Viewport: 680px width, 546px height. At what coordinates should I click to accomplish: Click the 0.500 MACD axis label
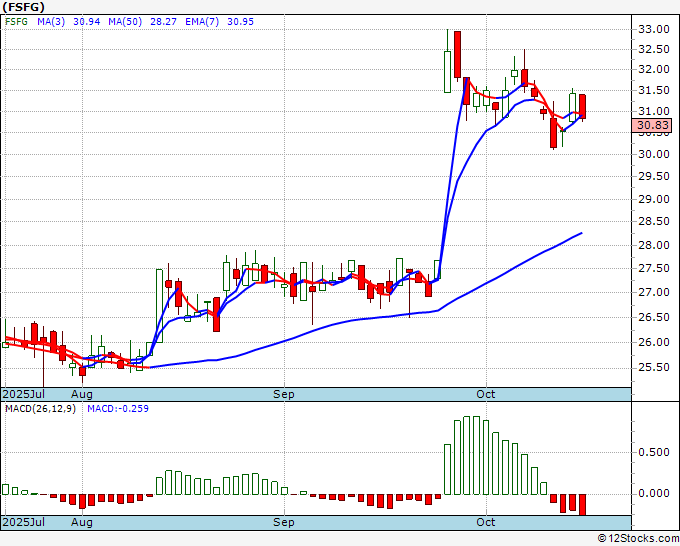655,451
